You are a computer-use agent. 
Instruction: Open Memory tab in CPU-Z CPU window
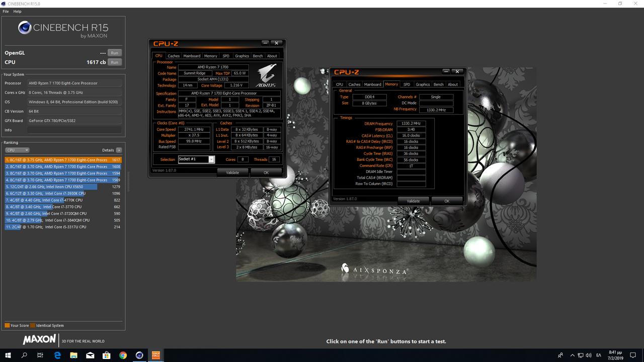point(211,56)
